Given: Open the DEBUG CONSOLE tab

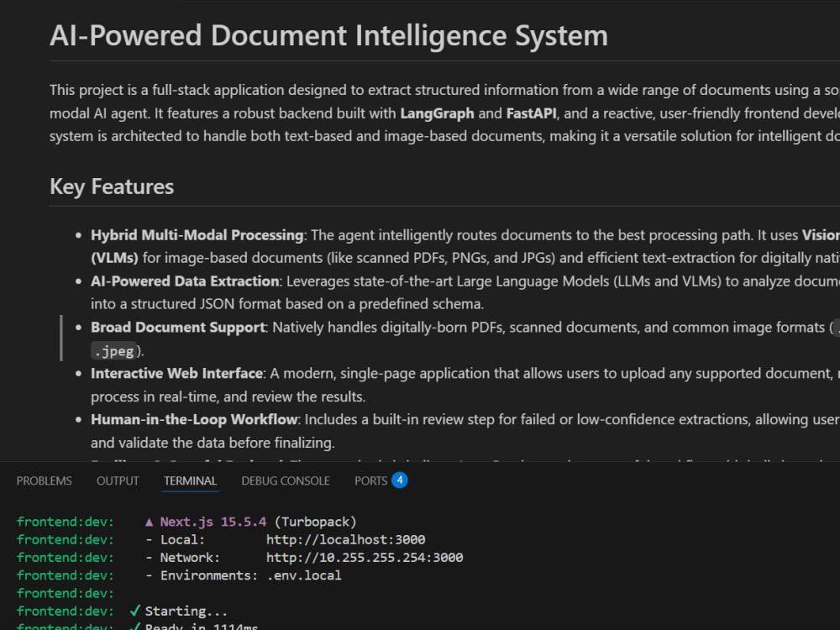Looking at the screenshot, I should point(286,481).
